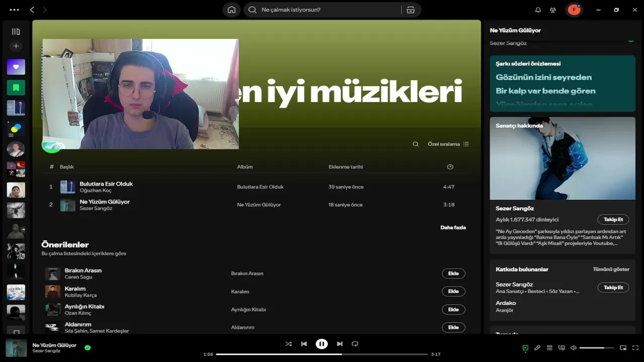Follow Sezer Sarıgöz in 'Katkıda bulunanlar' section
Viewport: 644px width, 362px height.
tap(613, 288)
